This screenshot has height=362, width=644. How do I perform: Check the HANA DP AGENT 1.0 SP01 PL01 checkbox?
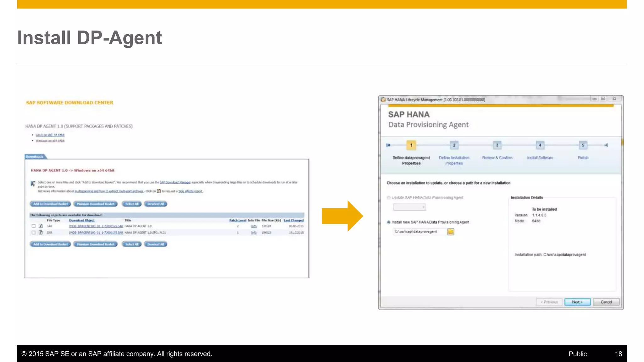point(33,233)
